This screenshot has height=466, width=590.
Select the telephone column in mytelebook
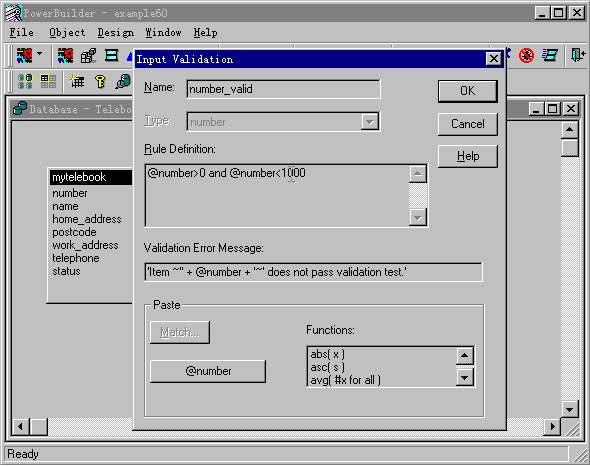(x=76, y=258)
